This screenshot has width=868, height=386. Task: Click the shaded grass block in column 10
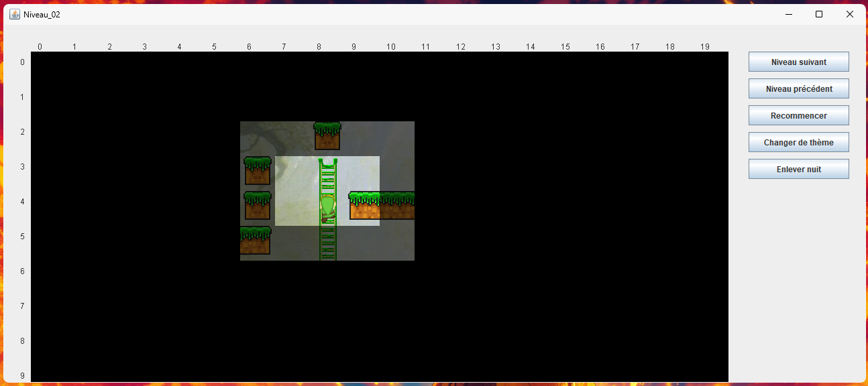(397, 206)
